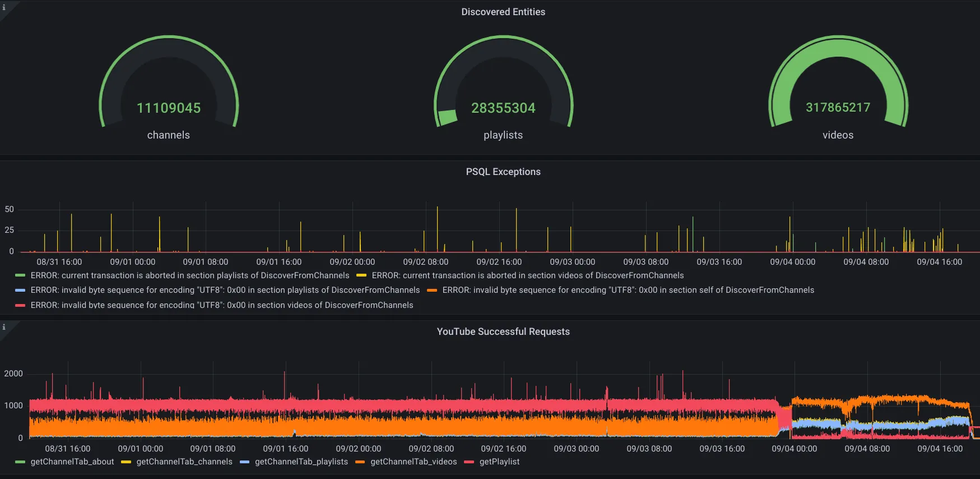Open color picker for getChannelTab_channels swatch

(x=126, y=462)
